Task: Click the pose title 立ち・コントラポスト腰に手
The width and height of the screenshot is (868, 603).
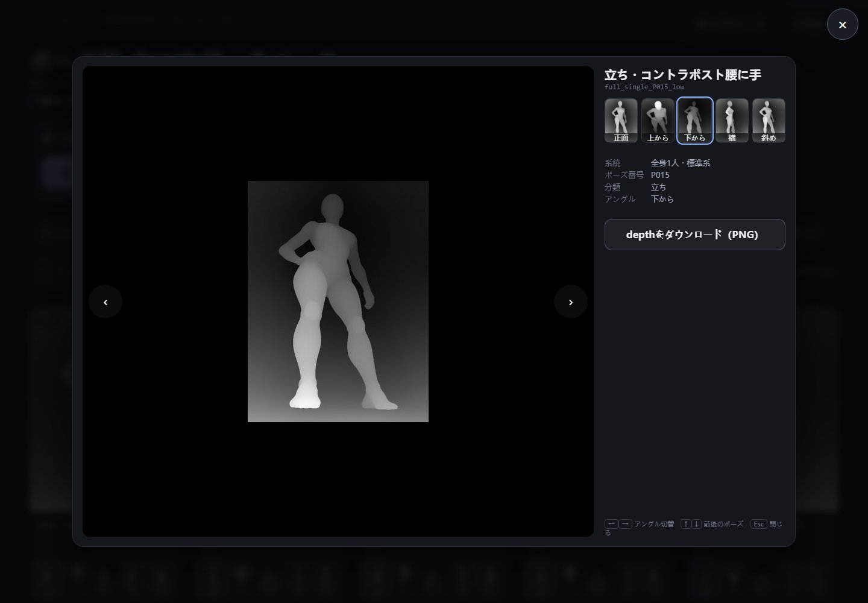Action: tap(683, 75)
